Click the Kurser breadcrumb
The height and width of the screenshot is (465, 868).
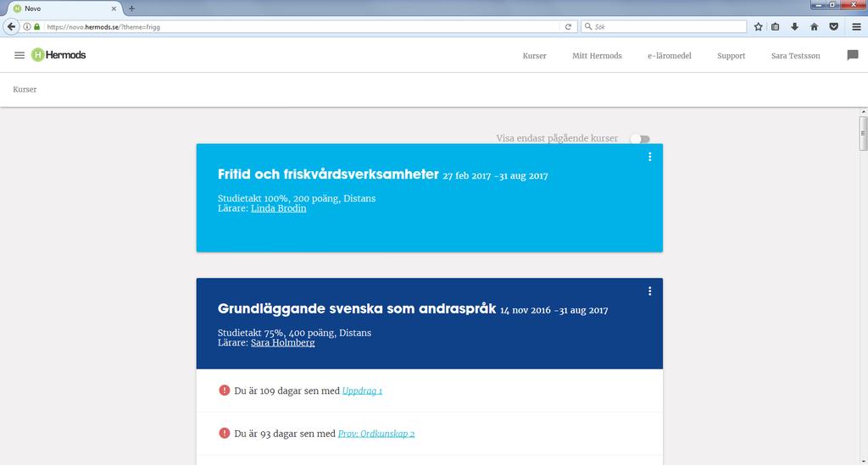pos(25,90)
